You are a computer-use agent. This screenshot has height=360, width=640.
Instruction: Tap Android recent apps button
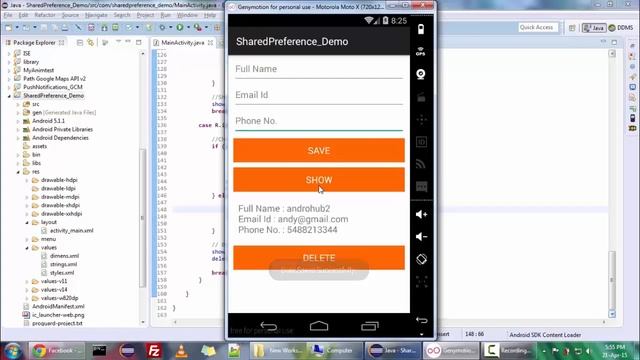tap(370, 326)
